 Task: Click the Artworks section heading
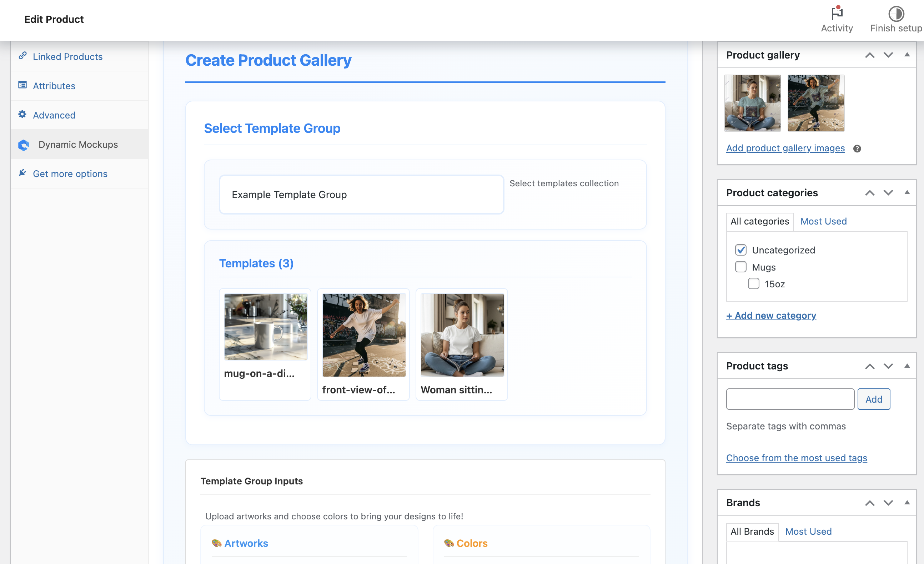[x=246, y=543]
